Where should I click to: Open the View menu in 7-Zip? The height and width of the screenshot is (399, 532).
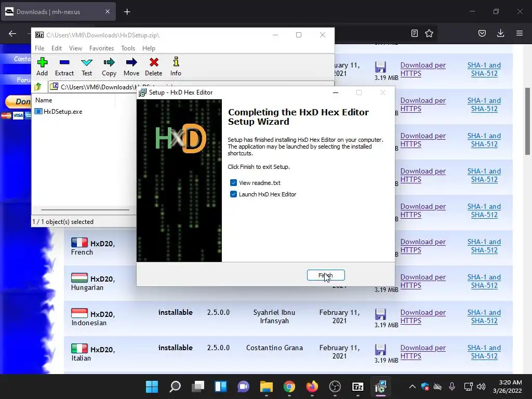coord(75,48)
